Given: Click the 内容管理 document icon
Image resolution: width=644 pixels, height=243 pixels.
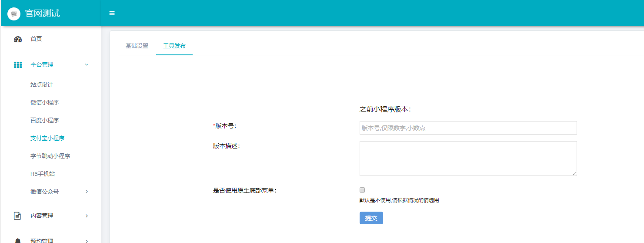Looking at the screenshot, I should [x=18, y=216].
